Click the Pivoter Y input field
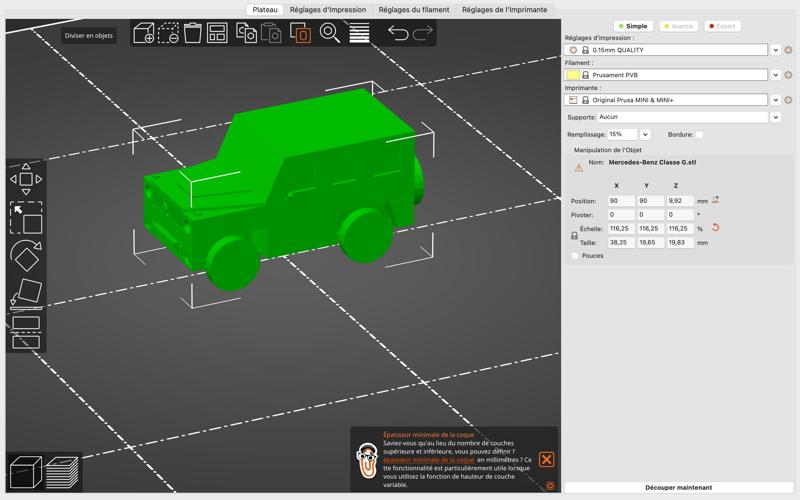The image size is (800, 500). click(x=651, y=215)
